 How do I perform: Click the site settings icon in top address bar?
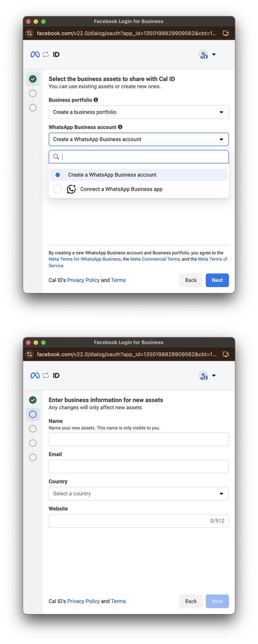pyautogui.click(x=29, y=33)
